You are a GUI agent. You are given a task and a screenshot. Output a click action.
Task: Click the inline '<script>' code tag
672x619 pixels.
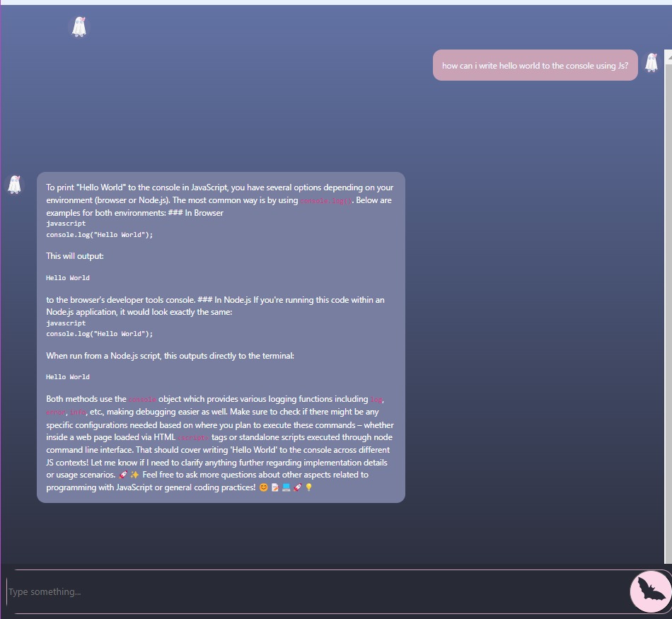193,438
